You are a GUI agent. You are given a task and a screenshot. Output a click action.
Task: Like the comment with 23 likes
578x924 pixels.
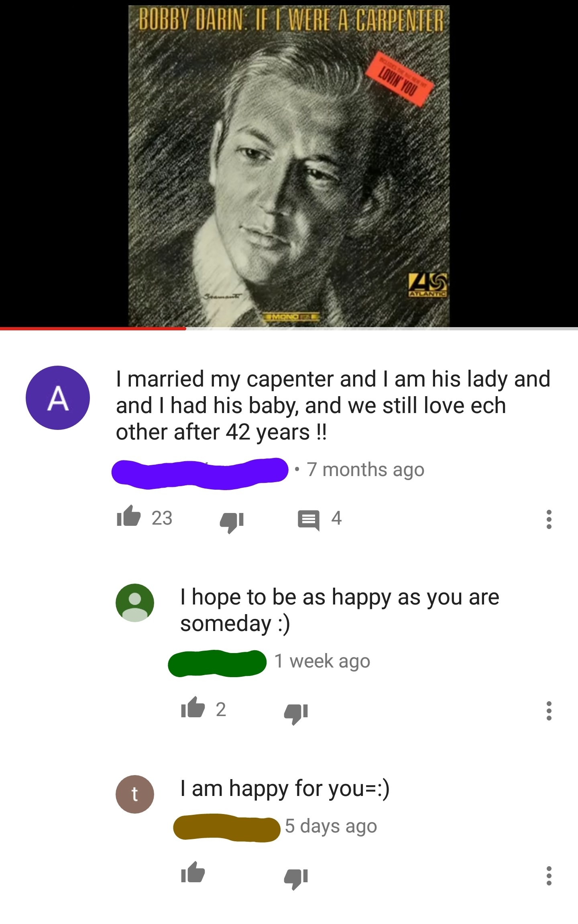(128, 517)
